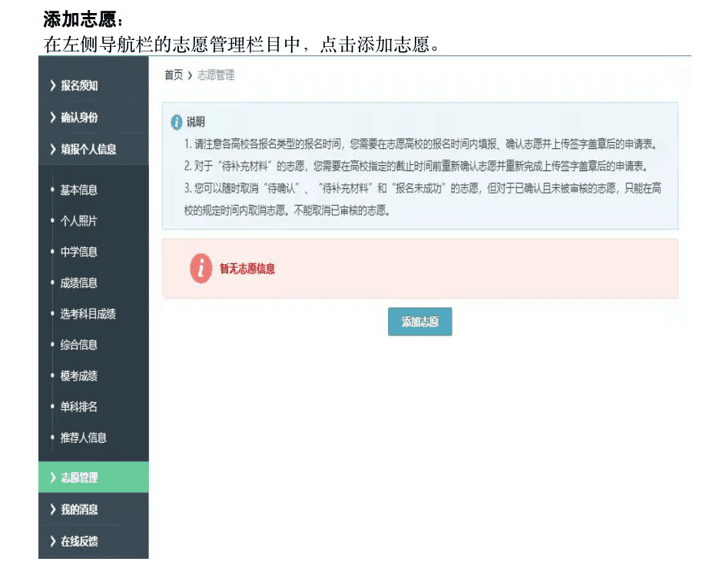The height and width of the screenshot is (588, 716).
Task: Expand the 确认身份 sidebar section
Action: click(79, 117)
